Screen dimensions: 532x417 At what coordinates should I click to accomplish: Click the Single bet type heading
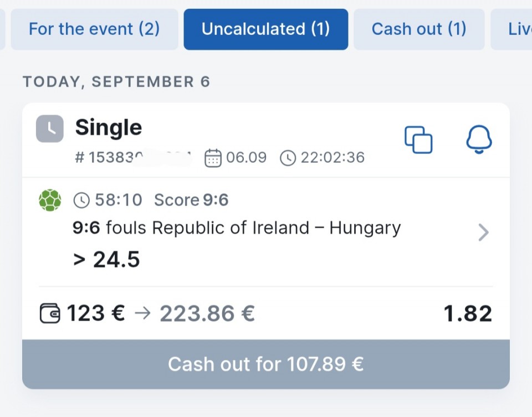click(109, 128)
